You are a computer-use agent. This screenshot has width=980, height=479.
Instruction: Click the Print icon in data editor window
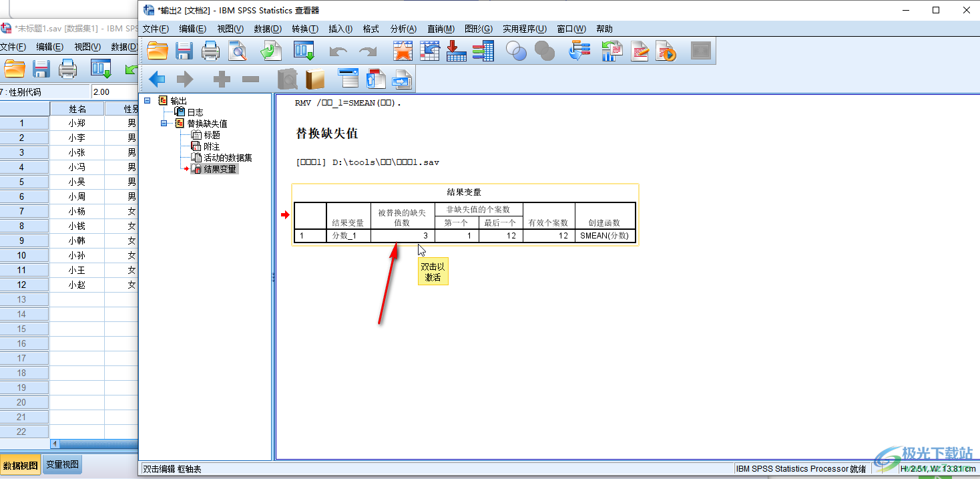(67, 68)
